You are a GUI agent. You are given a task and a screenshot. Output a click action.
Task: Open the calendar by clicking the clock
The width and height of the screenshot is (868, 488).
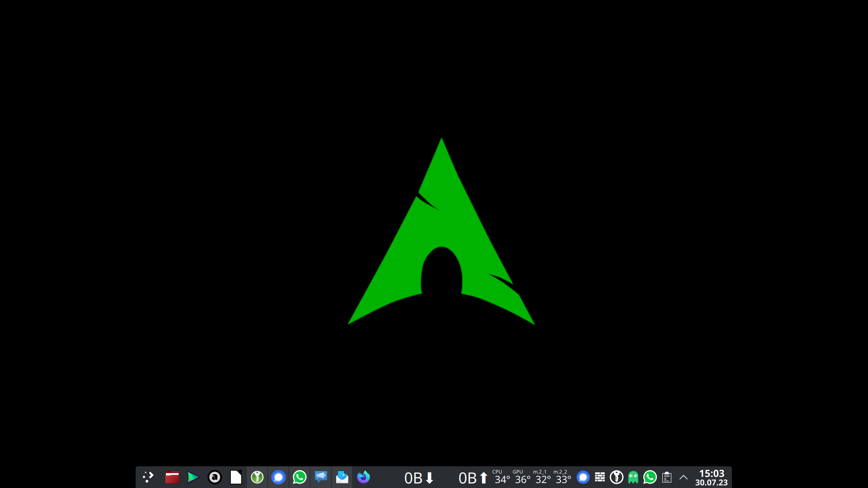pos(711,477)
